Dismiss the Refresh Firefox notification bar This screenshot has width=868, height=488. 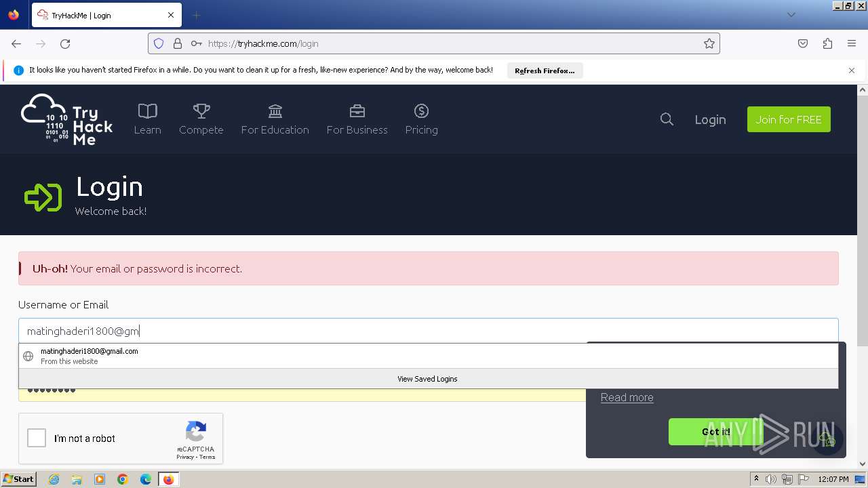(x=852, y=70)
